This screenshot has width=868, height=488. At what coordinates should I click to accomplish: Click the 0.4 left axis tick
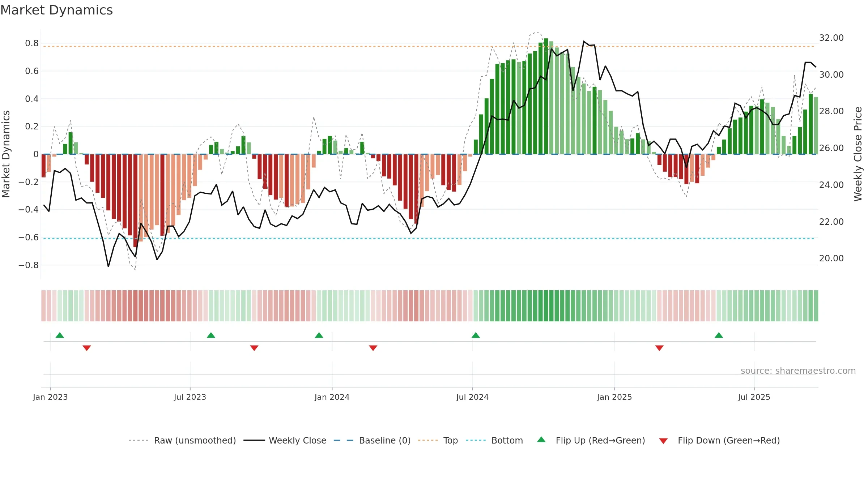32,99
